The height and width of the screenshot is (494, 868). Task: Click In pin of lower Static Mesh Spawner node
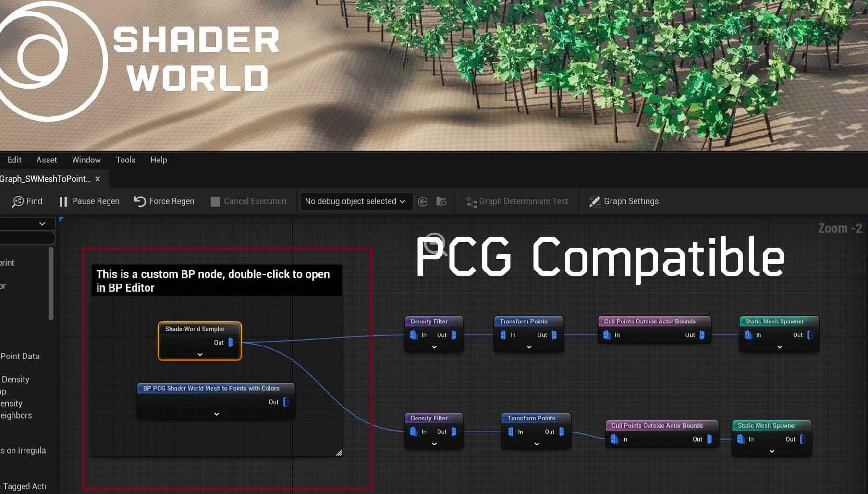[x=741, y=439]
